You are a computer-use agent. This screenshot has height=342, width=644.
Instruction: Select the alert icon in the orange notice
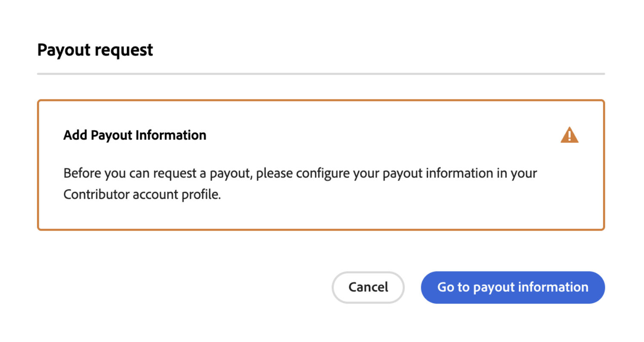point(569,135)
